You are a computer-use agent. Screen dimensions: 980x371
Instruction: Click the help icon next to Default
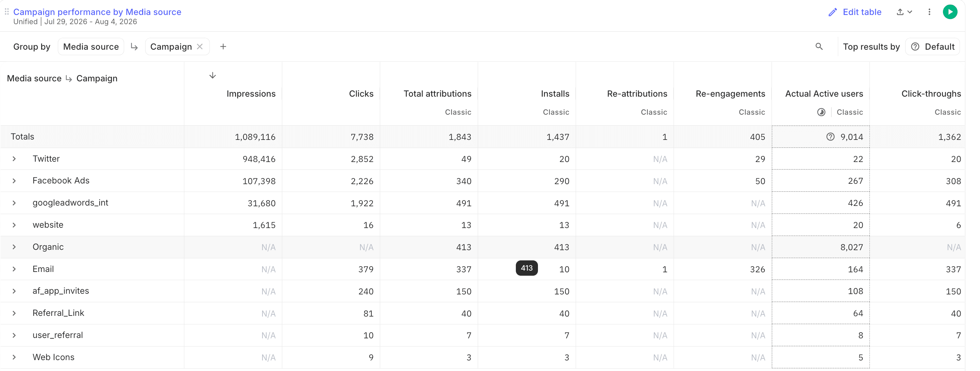click(x=915, y=47)
